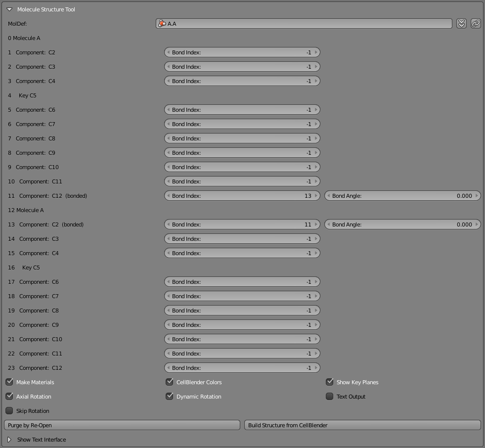The width and height of the screenshot is (485, 448).
Task: Uncheck Show Key Planes
Action: [x=330, y=382]
